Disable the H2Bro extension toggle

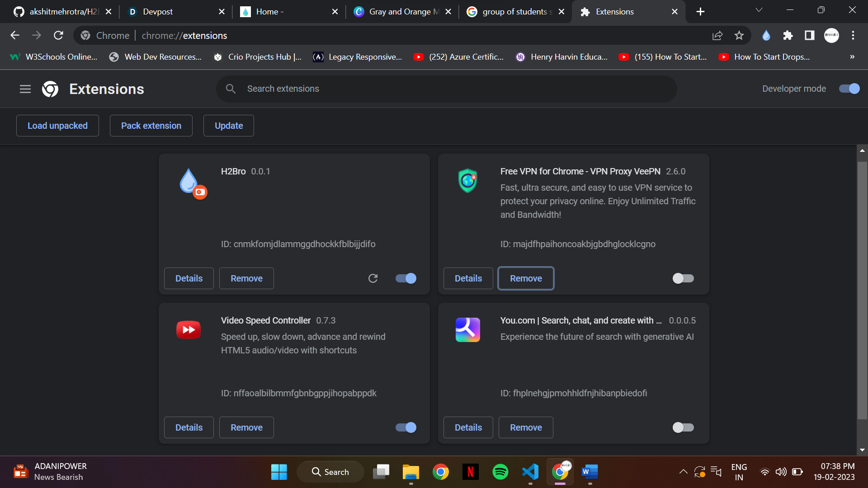(406, 278)
